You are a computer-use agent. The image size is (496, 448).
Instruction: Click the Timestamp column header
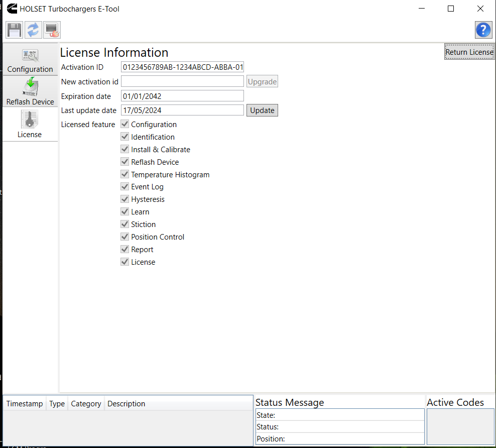click(25, 404)
